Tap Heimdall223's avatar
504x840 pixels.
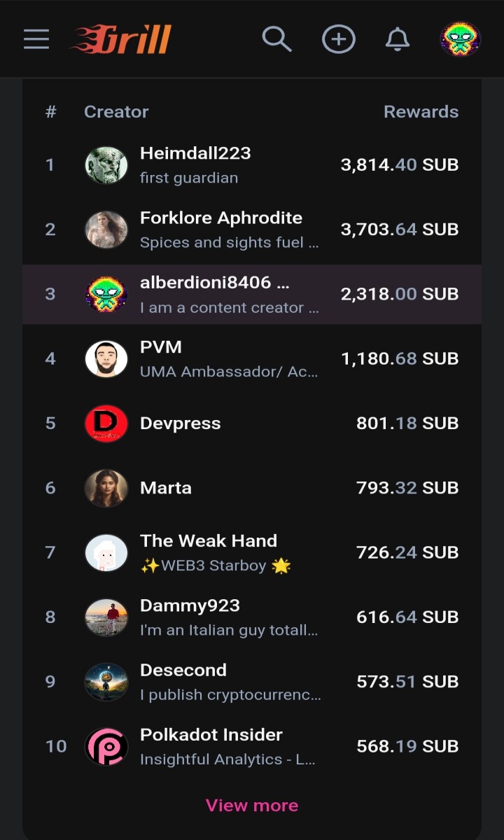point(106,165)
